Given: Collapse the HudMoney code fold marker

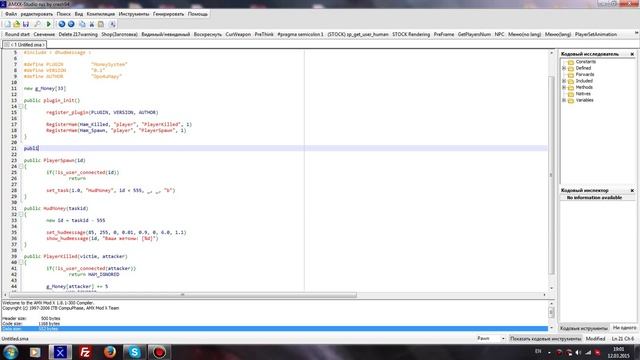Looking at the screenshot, I should coord(21,214).
